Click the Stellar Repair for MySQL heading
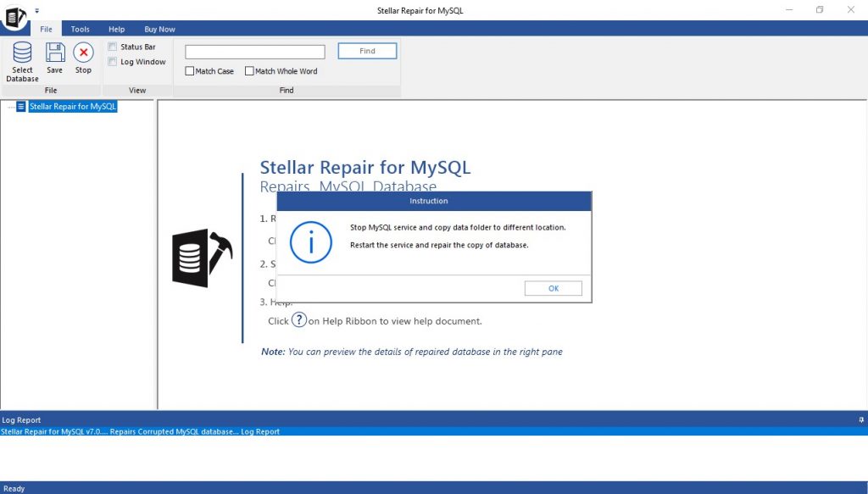The image size is (868, 494). [x=365, y=167]
